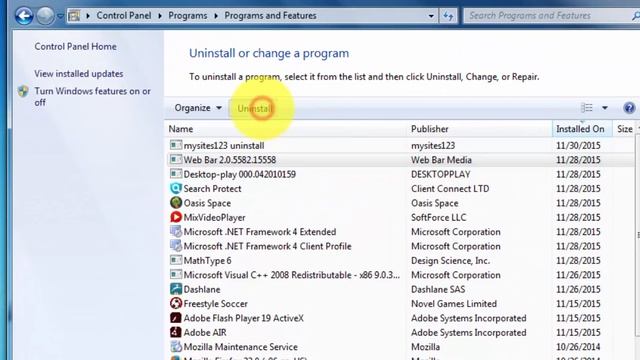The image size is (640, 360).
Task: Click the Novel Games Limited publisher cell
Action: [454, 304]
